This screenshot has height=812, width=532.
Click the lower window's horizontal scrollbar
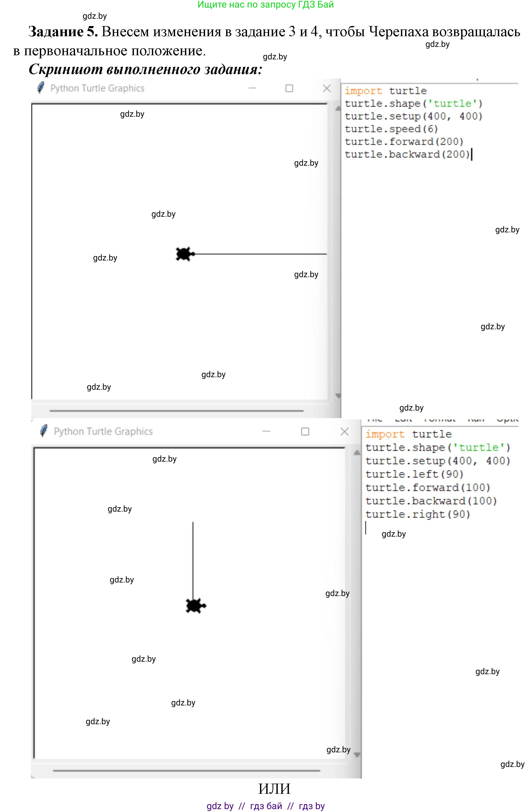tap(186, 770)
